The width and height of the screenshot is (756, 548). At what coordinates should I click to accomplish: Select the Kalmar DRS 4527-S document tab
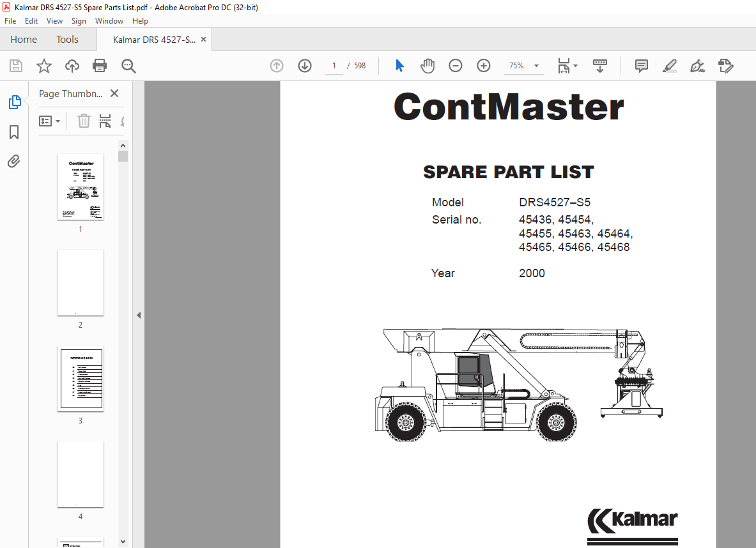tap(154, 40)
